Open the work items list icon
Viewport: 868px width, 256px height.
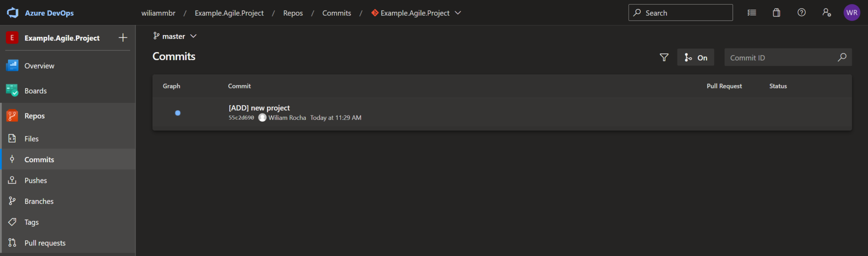[x=751, y=13]
